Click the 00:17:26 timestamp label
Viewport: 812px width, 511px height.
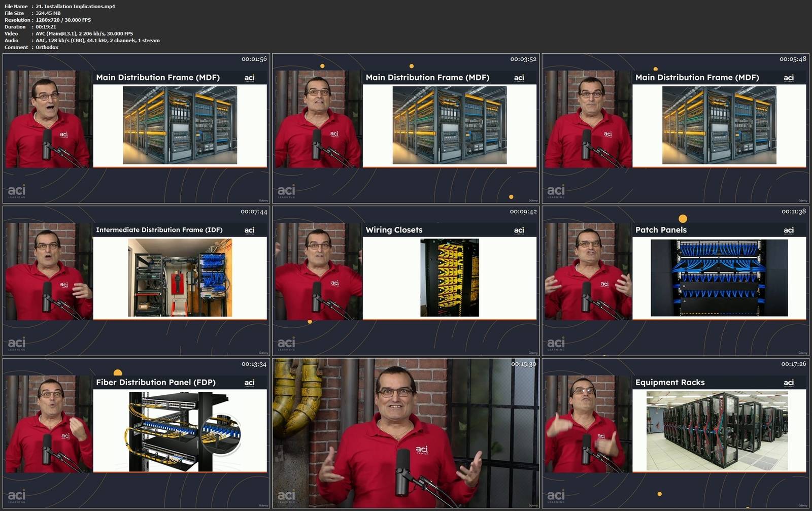793,364
